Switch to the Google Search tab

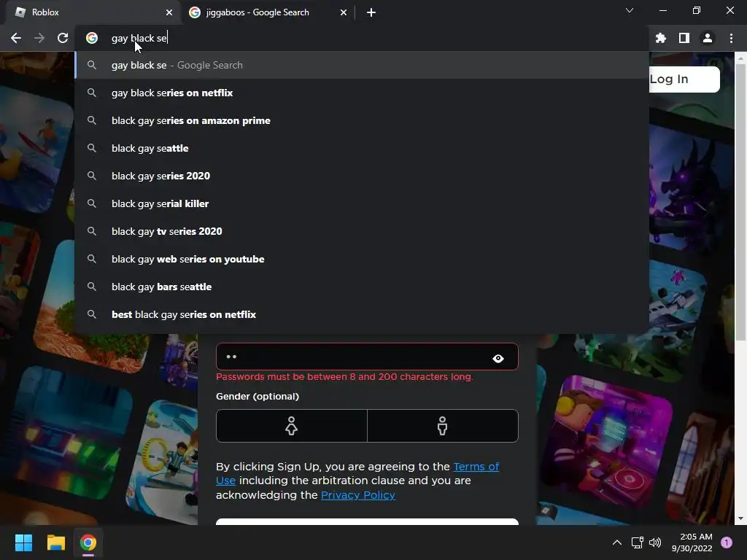[x=268, y=12]
